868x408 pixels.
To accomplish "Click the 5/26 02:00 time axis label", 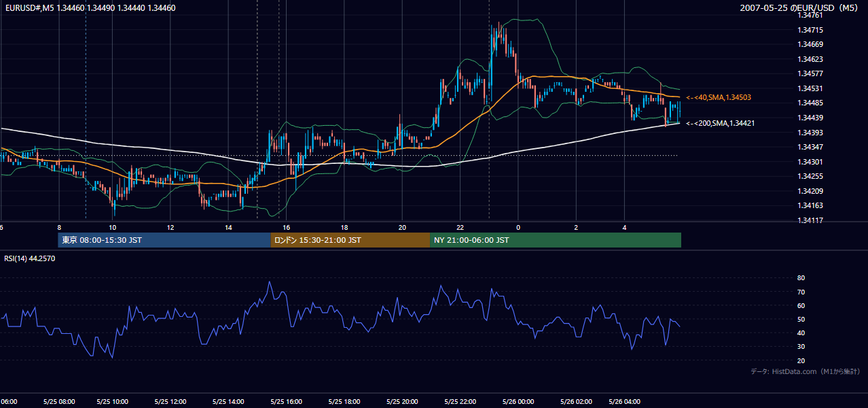I will 575,401.
